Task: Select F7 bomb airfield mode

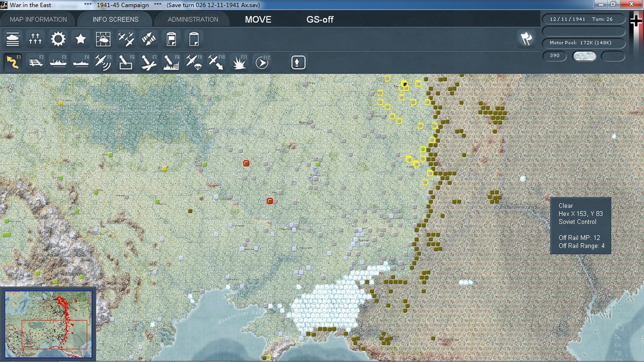Action: point(149,62)
